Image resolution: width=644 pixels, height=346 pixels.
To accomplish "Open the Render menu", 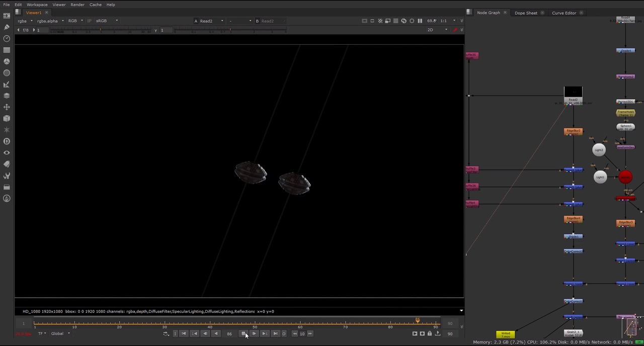I will 77,5.
